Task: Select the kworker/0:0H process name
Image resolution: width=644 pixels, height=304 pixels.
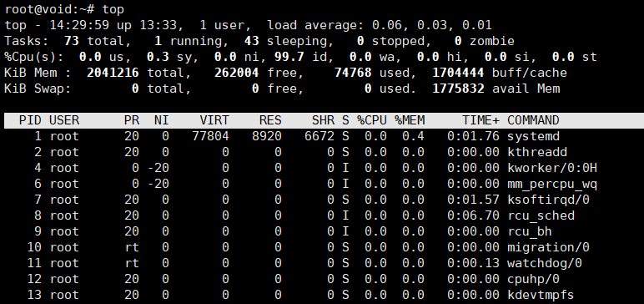Action: [x=552, y=168]
